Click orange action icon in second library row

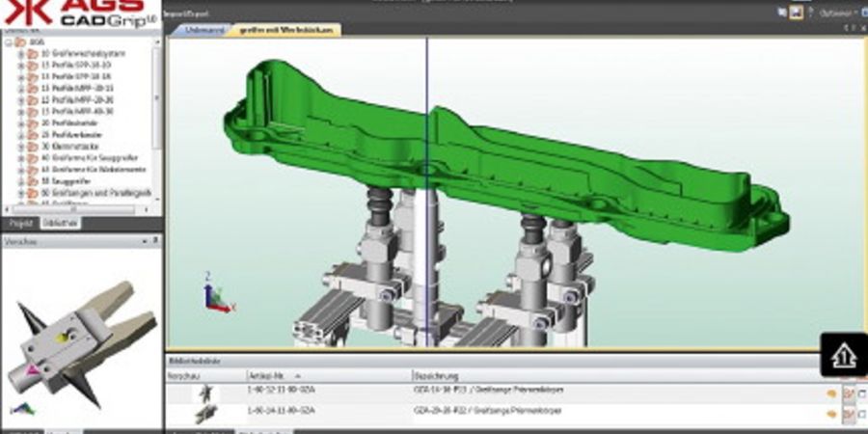830,414
